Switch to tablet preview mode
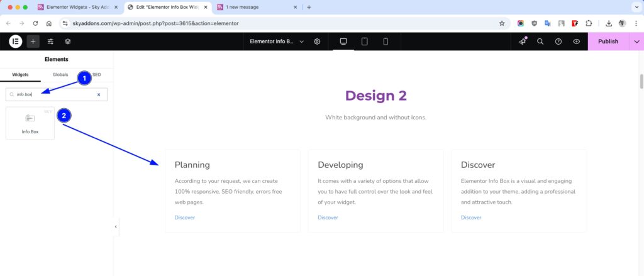644x276 pixels. [364, 41]
